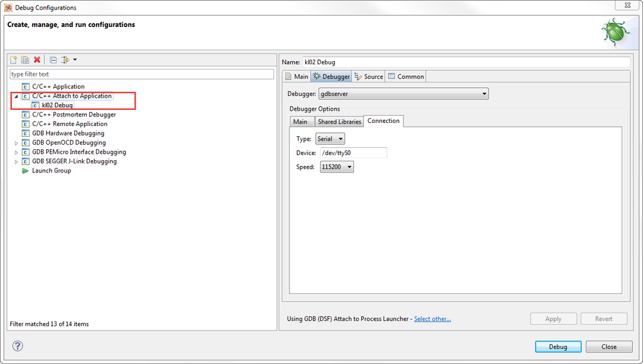Select GDB OpenOCD Debugging item
The height and width of the screenshot is (364, 643).
(69, 143)
